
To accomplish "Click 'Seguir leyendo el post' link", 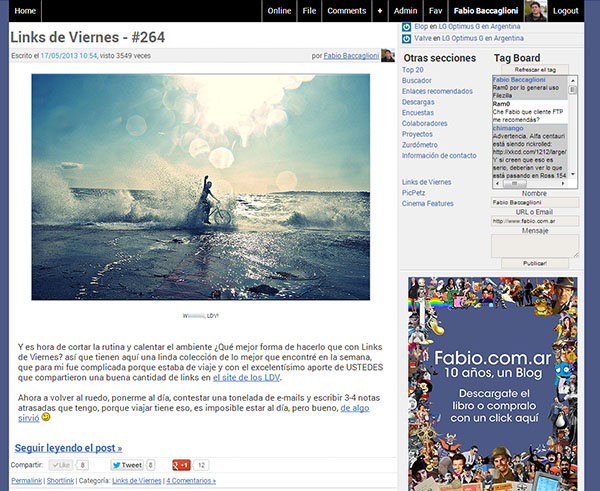I will (x=68, y=448).
